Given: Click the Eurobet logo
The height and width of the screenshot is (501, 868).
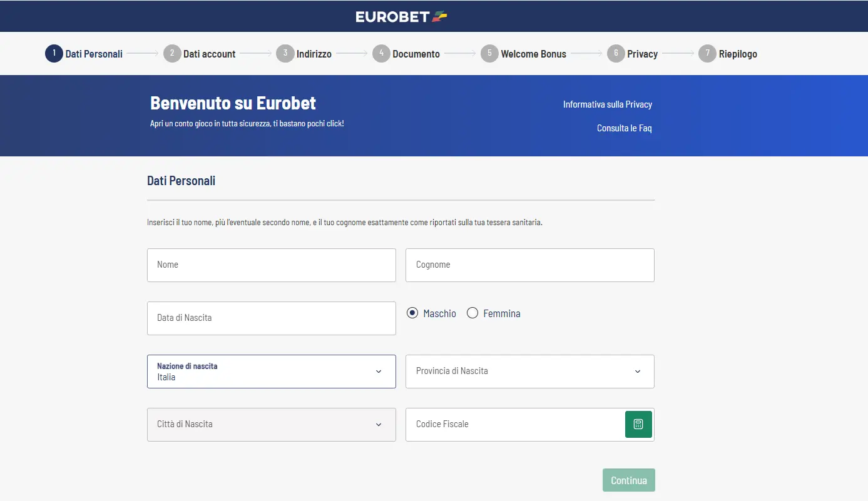Looking at the screenshot, I should [x=401, y=16].
